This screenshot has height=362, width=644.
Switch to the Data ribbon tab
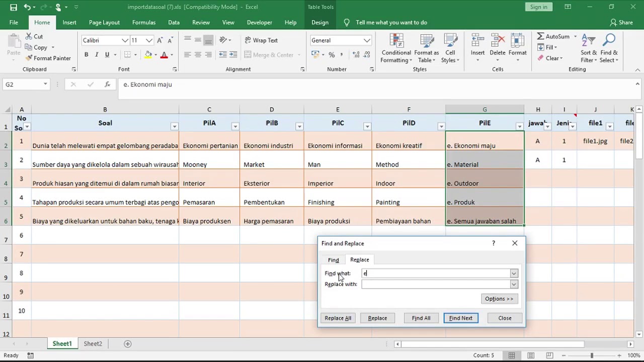(174, 22)
